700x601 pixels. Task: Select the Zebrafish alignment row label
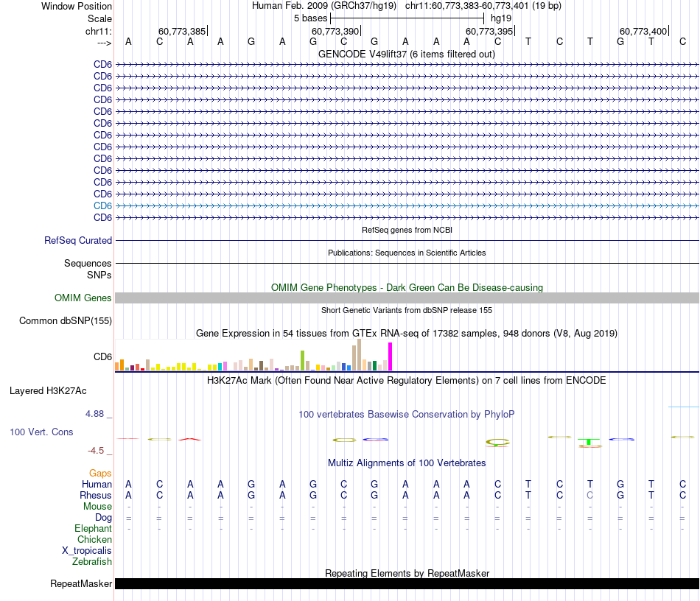click(92, 561)
